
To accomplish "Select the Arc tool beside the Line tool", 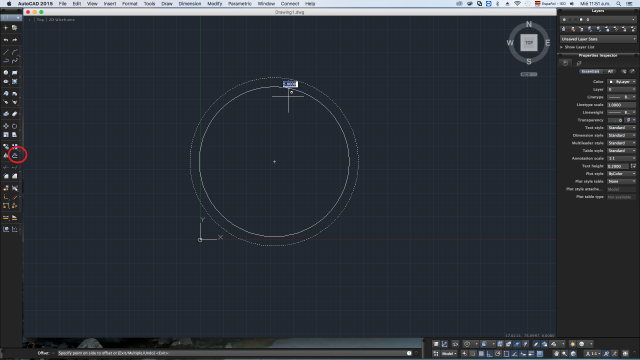I will click(15, 52).
